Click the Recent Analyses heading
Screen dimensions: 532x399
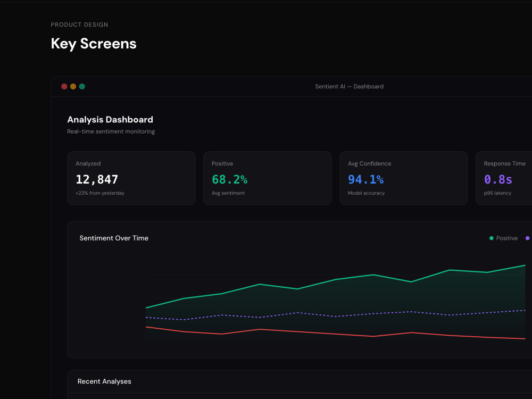[104, 381]
